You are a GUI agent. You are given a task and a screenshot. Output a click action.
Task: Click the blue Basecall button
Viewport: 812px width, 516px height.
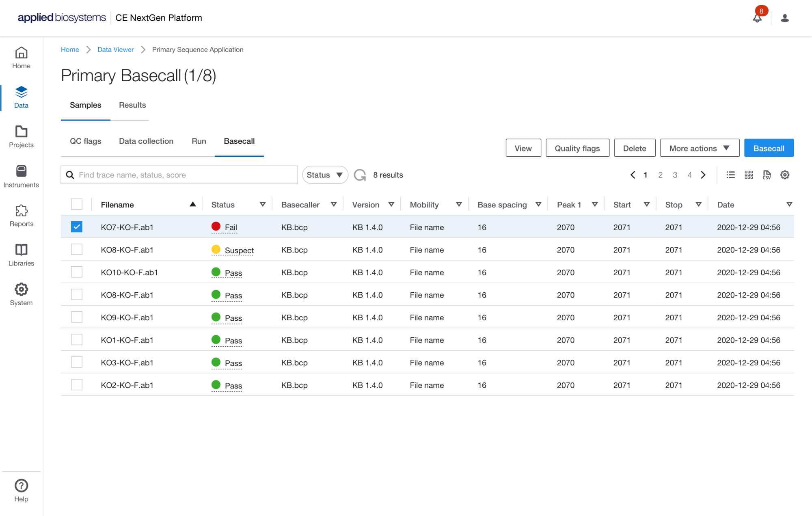[x=769, y=148]
